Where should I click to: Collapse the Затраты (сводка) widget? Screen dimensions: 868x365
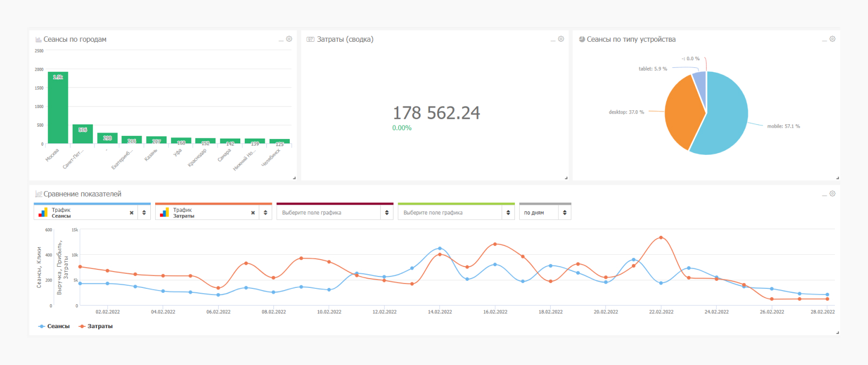coord(553,40)
